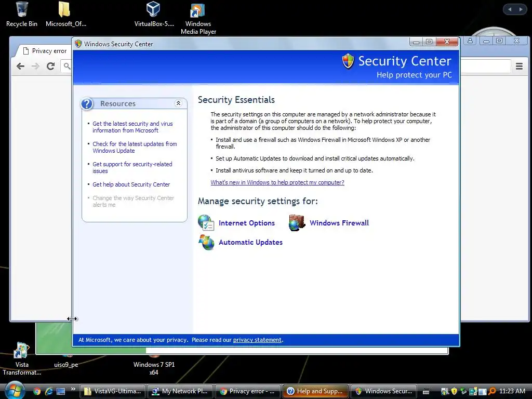Open 'Check for the latest updates from Windows Update'
This screenshot has width=532, height=399.
(135, 147)
